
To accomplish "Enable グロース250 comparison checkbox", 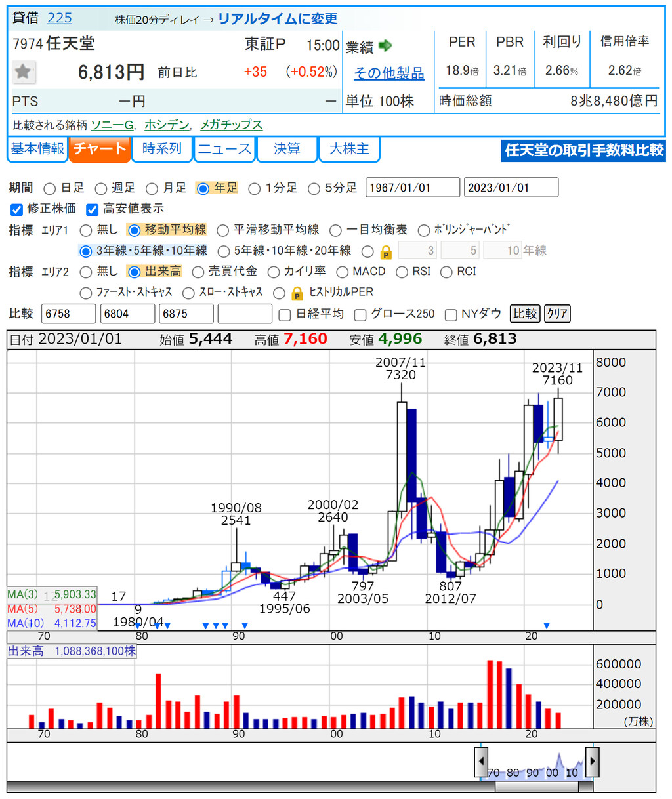I will tap(360, 316).
